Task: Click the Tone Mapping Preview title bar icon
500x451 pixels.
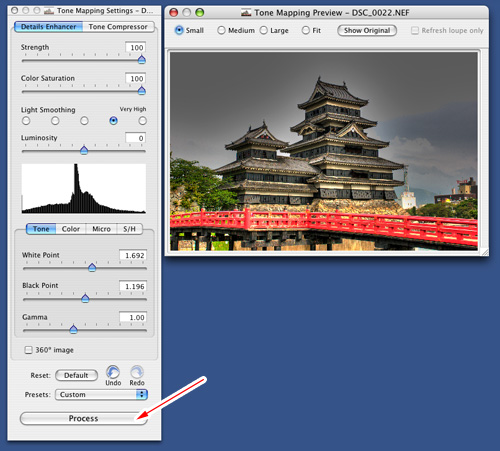Action: point(246,13)
